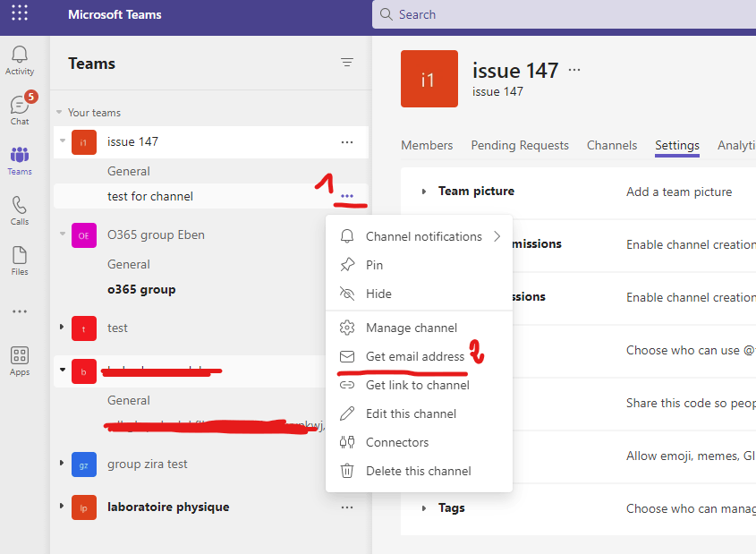Select Get email address for the channel
This screenshot has width=756, height=554.
pyautogui.click(x=413, y=355)
